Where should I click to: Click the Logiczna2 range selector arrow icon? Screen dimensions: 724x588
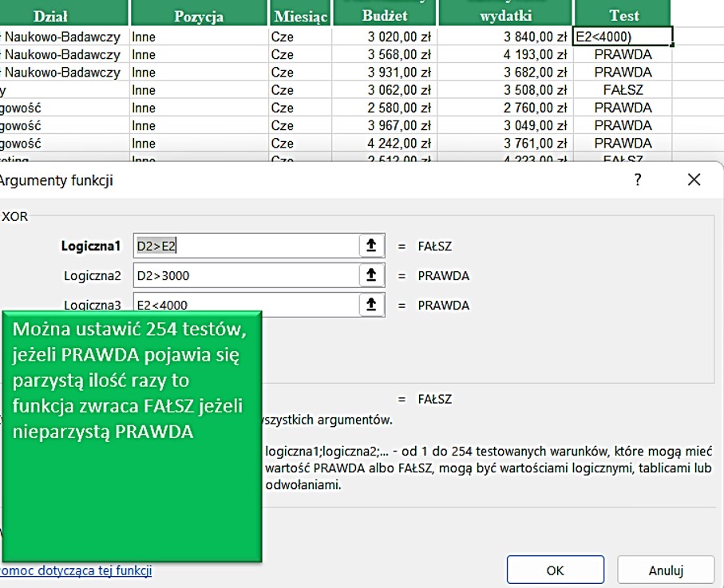pyautogui.click(x=371, y=275)
